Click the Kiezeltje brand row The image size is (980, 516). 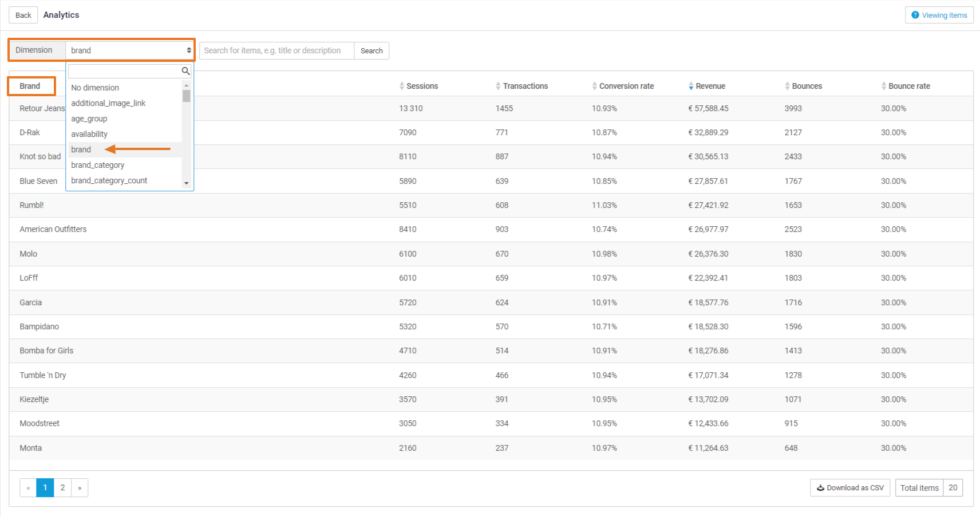[x=491, y=399]
